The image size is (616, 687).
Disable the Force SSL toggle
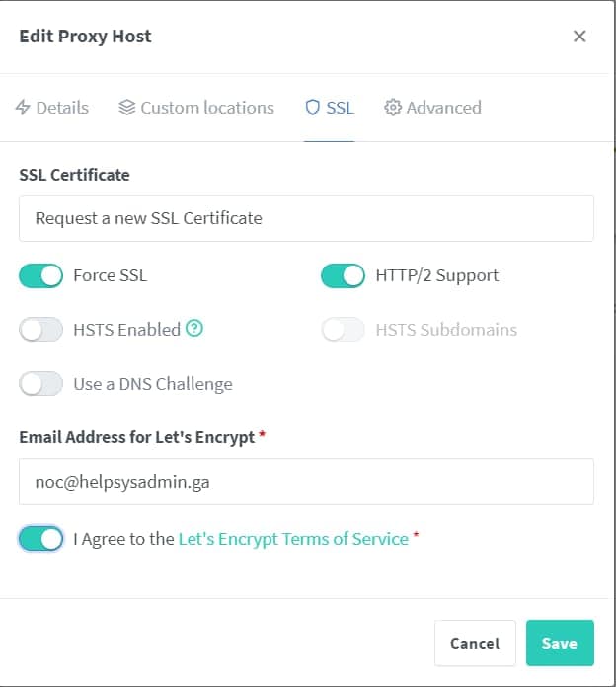coord(41,276)
